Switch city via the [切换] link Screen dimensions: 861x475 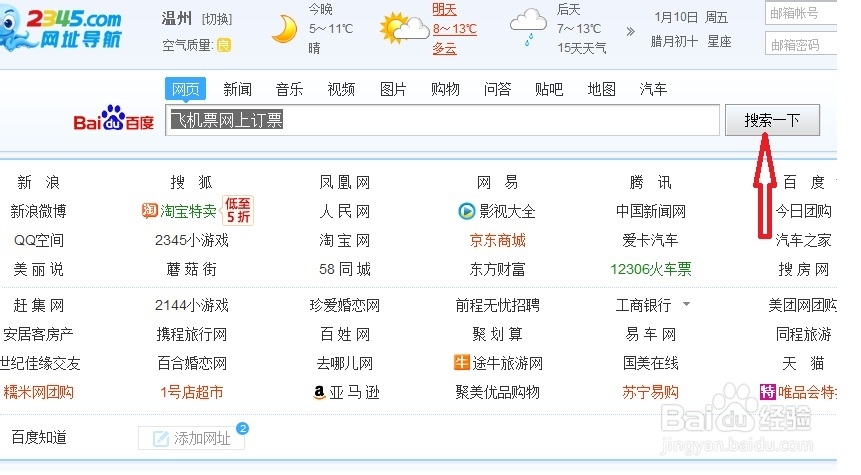point(217,19)
